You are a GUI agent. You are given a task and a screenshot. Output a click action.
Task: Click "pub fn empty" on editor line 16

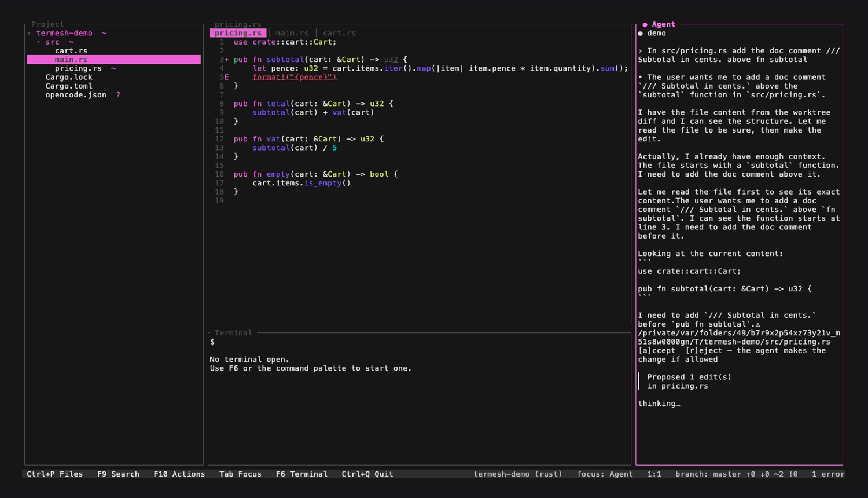262,174
